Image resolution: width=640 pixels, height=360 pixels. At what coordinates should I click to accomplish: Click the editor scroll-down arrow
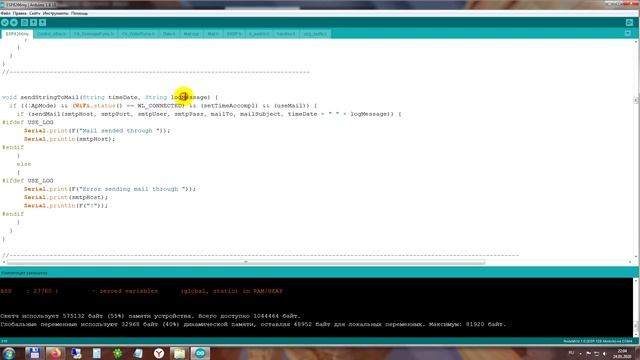[636, 257]
